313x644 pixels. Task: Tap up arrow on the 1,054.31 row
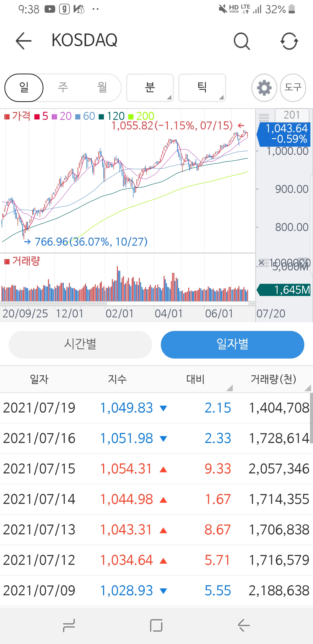pos(163,470)
